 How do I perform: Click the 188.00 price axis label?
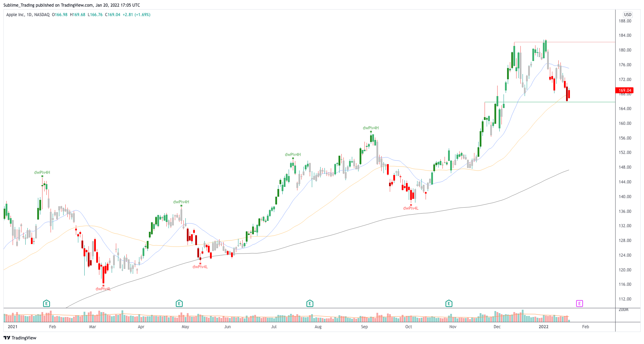pyautogui.click(x=625, y=21)
